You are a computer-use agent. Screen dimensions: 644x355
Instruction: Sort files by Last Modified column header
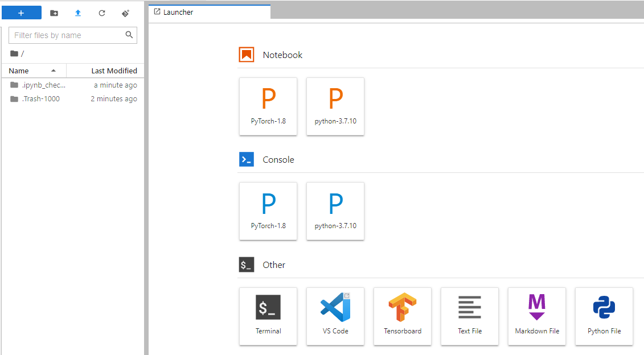(x=105, y=71)
